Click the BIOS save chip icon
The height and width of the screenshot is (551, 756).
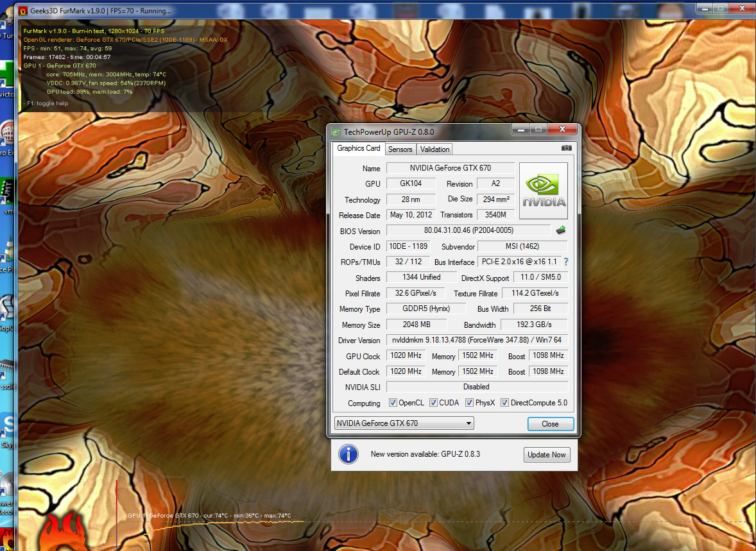point(560,230)
